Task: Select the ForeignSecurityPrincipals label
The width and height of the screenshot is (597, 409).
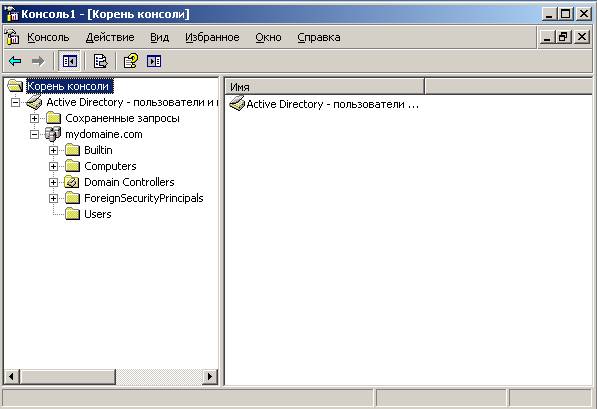Action: pyautogui.click(x=144, y=198)
